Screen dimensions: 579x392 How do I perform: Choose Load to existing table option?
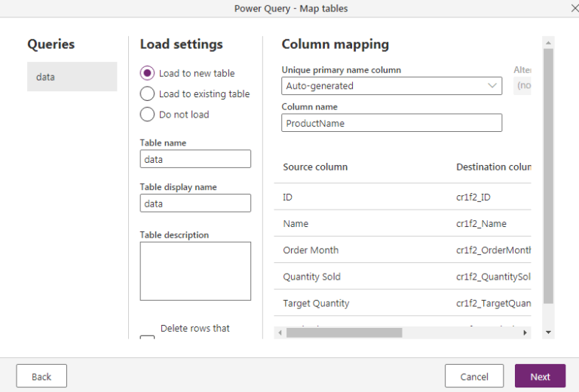(148, 94)
